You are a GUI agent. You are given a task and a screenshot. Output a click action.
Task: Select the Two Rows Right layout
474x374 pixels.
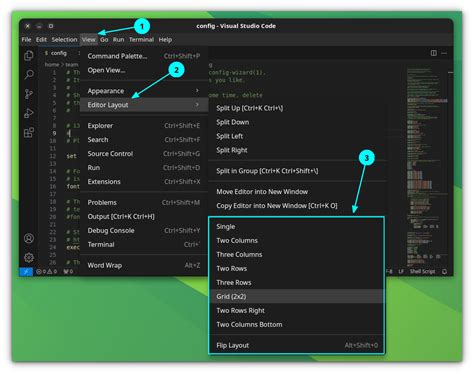tap(296, 310)
